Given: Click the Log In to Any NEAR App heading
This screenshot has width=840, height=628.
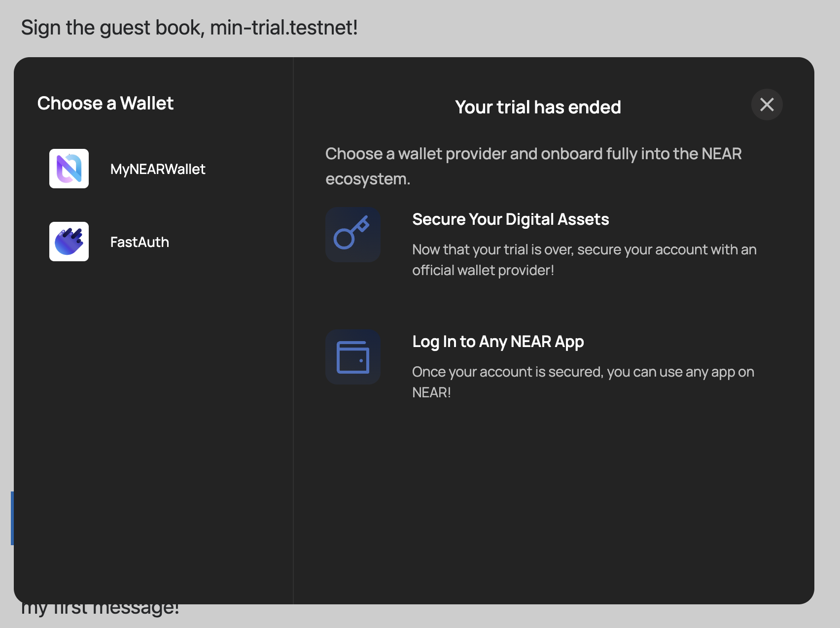Looking at the screenshot, I should 497,341.
